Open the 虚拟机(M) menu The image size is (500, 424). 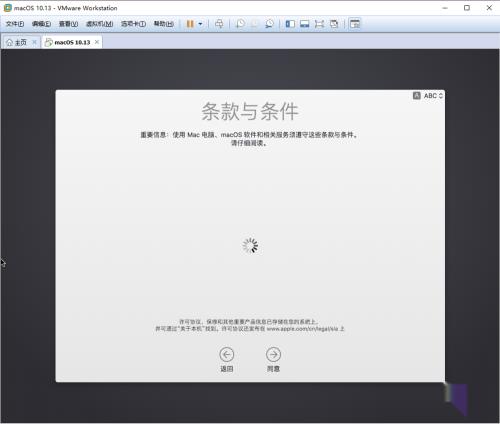tap(99, 24)
